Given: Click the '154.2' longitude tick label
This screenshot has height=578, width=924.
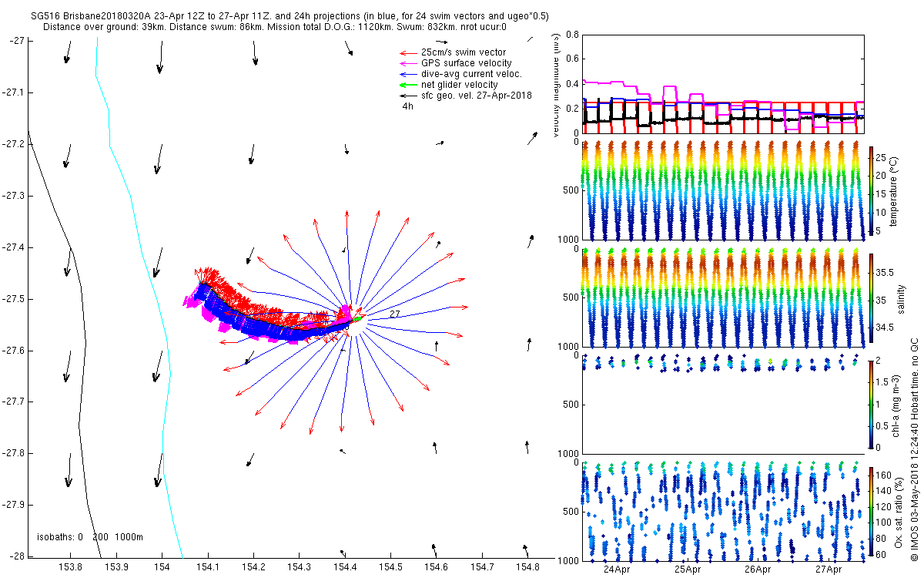Looking at the screenshot, I should point(253,568).
